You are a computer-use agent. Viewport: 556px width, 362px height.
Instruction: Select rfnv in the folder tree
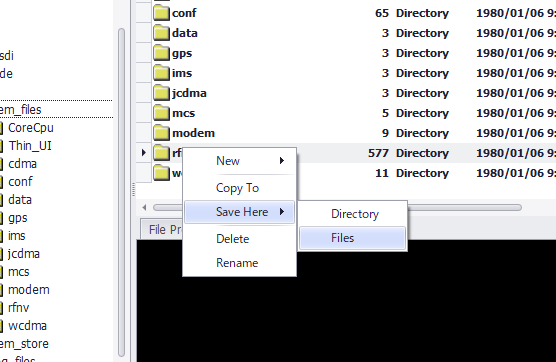click(x=18, y=308)
